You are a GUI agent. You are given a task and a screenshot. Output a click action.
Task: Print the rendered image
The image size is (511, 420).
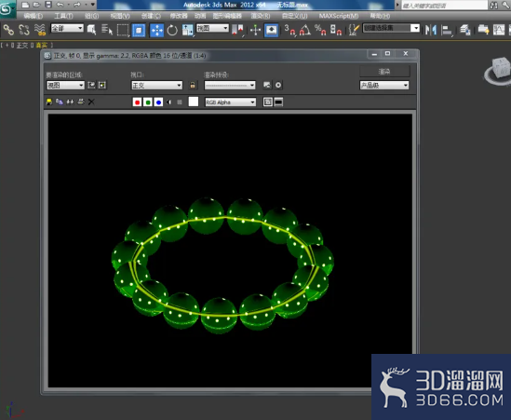pyautogui.click(x=81, y=102)
